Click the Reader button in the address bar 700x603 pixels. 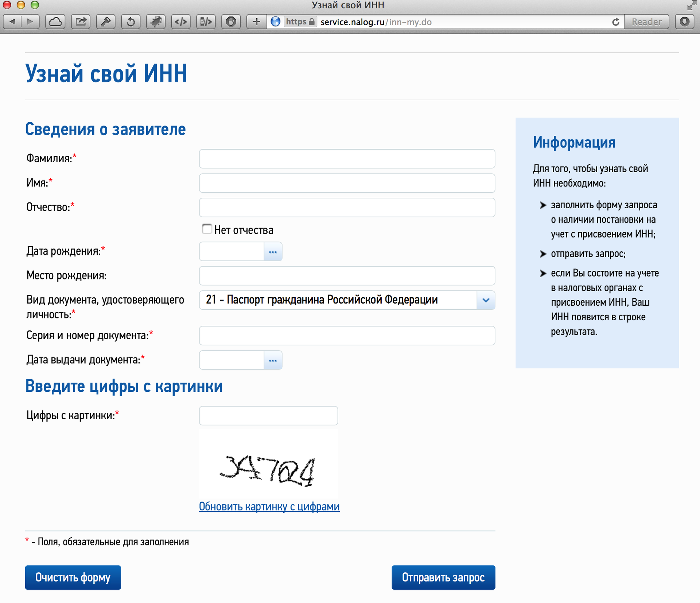pyautogui.click(x=646, y=22)
